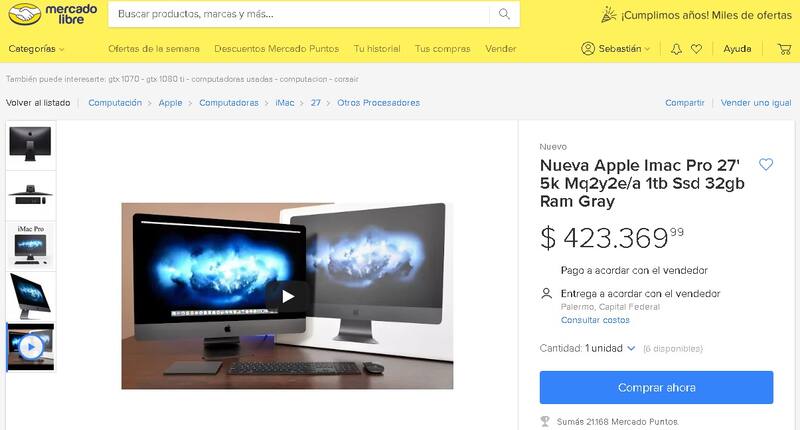Expand the Categorías dropdown
Screen dimensions: 800x430
coord(36,49)
